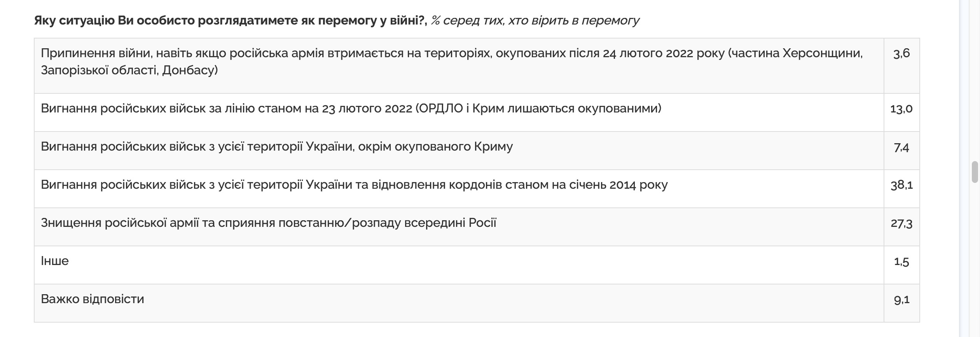Click the 9,1 value cell
Screen dimensions: 980x337
pyautogui.click(x=901, y=300)
